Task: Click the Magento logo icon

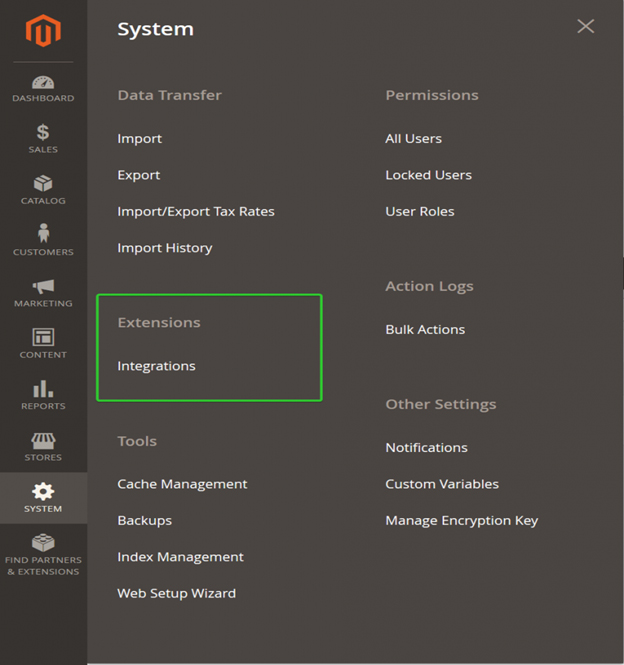Action: coord(43,31)
